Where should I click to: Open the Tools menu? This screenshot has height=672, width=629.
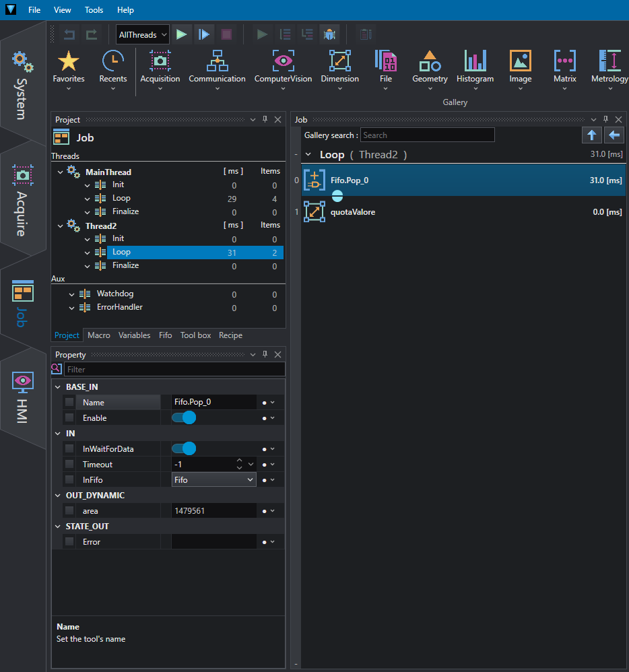(94, 10)
